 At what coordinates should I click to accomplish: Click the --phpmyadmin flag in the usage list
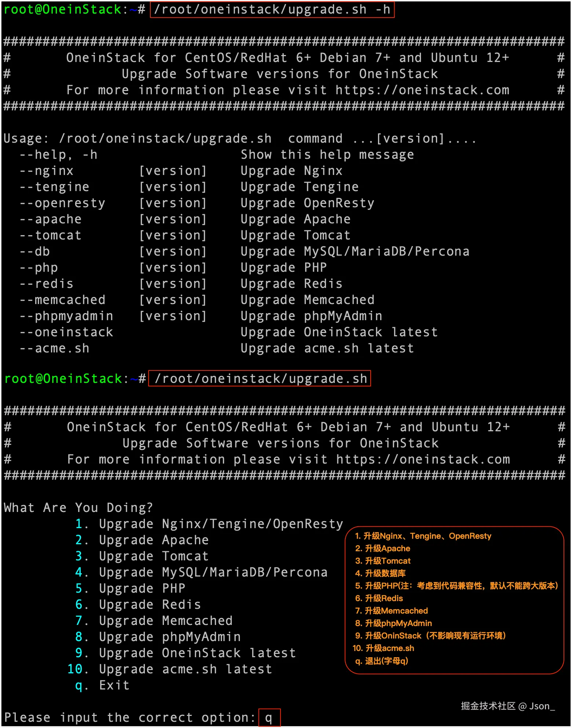[66, 316]
